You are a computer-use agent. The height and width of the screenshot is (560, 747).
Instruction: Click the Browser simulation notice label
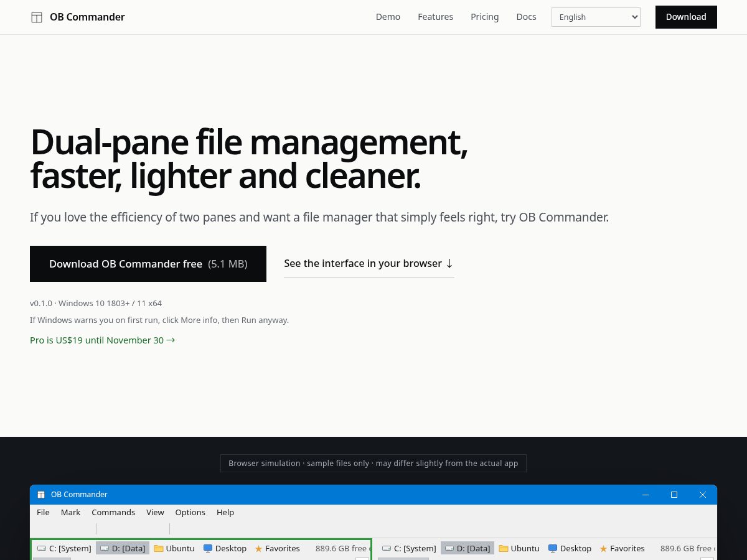pos(374,463)
